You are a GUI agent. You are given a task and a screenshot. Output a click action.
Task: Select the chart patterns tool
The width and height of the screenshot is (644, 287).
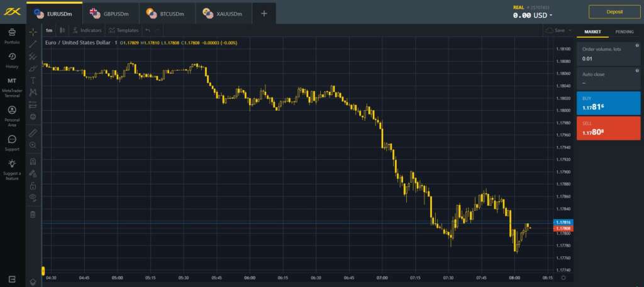point(33,93)
